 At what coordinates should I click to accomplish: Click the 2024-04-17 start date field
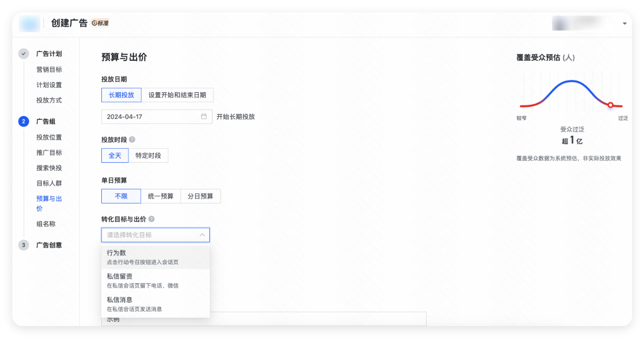coord(152,117)
